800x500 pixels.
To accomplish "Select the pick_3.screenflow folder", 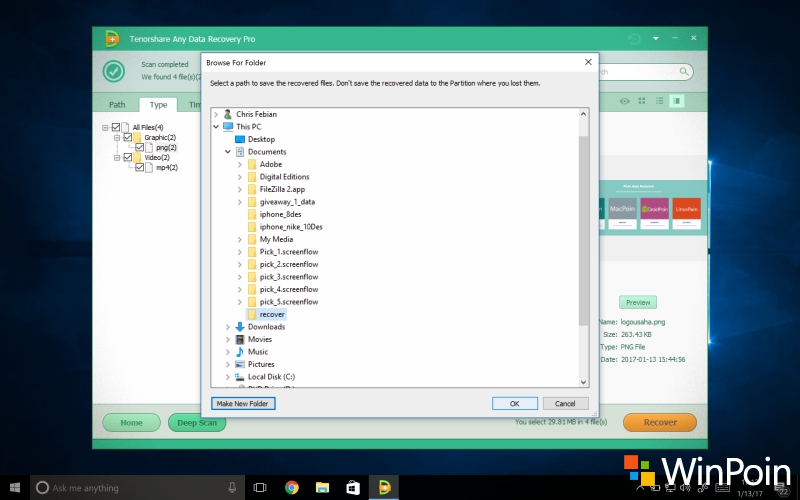I will tap(289, 277).
